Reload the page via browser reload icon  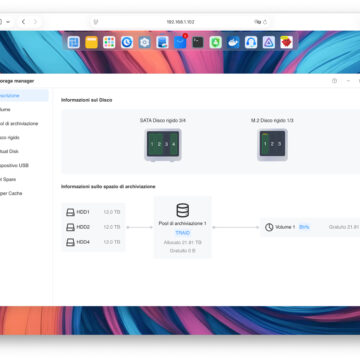pyautogui.click(x=265, y=22)
